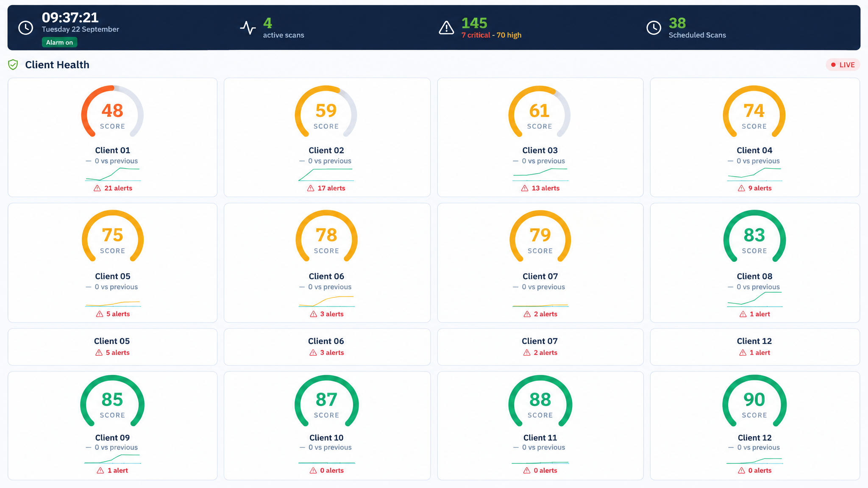Click the Client 08 sparkline trend chart
This screenshot has height=488, width=868.
[754, 299]
